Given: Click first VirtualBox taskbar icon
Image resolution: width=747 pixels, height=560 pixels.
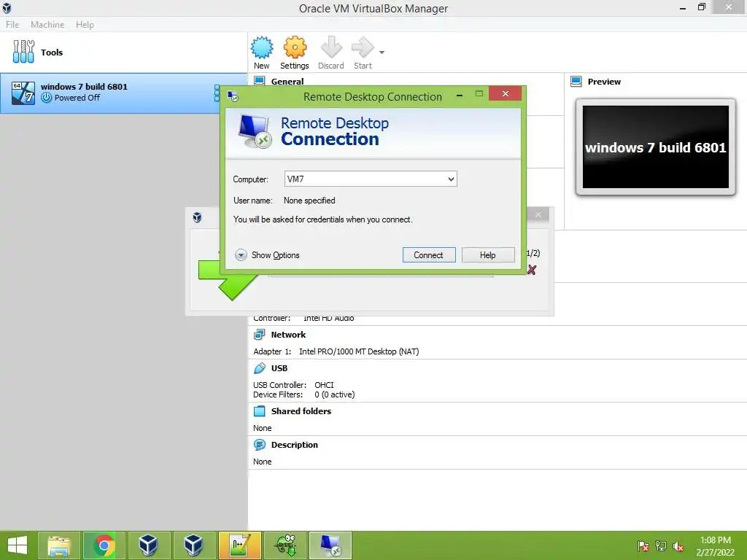Looking at the screenshot, I should [149, 545].
